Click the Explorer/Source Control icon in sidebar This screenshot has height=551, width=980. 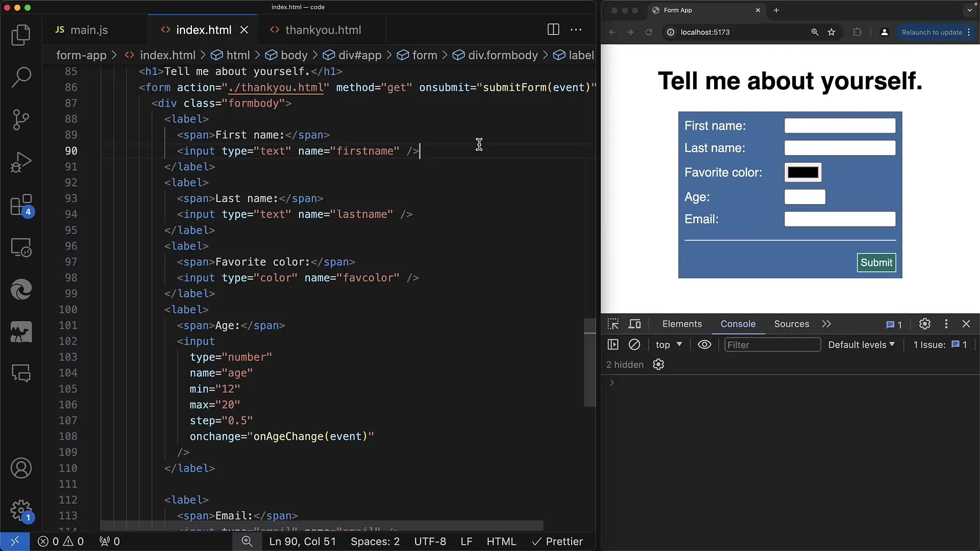(21, 119)
